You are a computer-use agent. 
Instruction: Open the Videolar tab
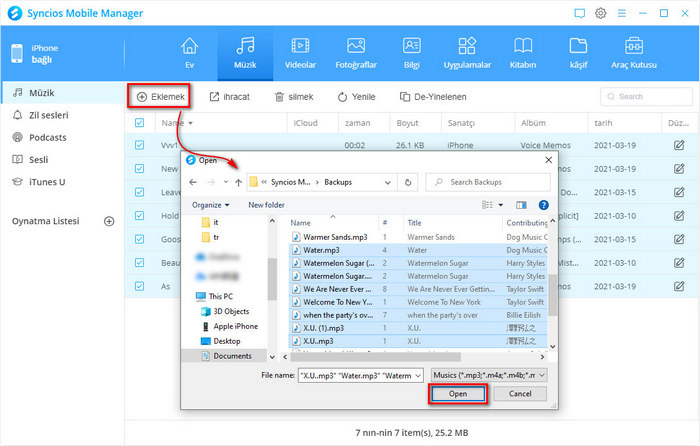click(x=300, y=53)
